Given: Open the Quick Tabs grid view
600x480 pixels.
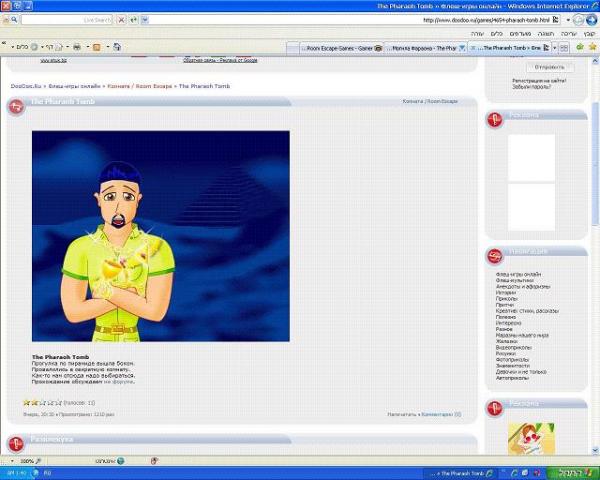Looking at the screenshot, I should [564, 47].
